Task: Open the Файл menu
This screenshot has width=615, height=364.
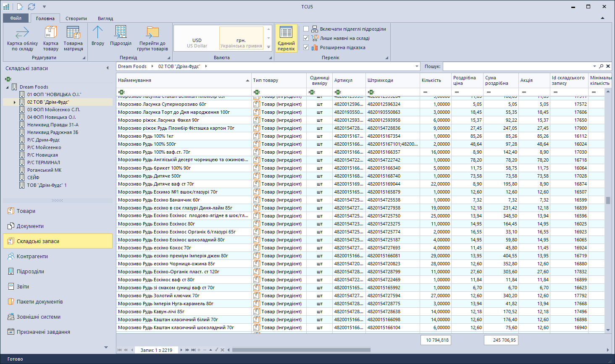Action: coord(16,18)
